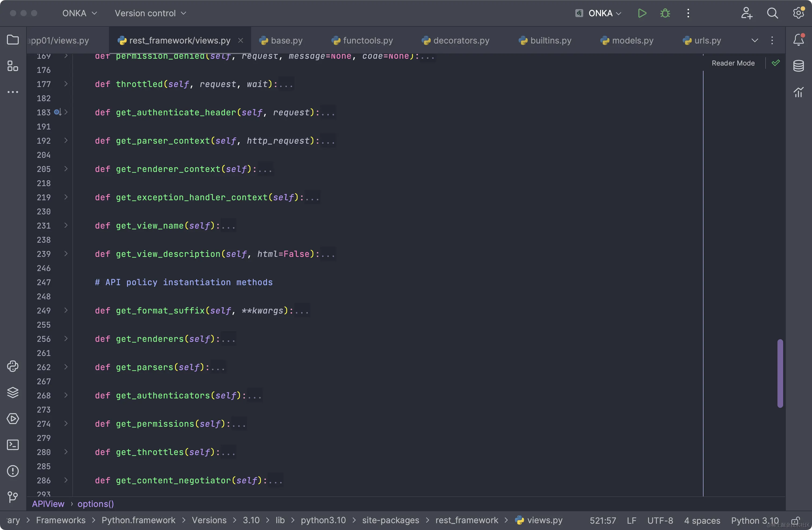The width and height of the screenshot is (812, 530).
Task: Open the Git version control icon
Action: tap(13, 497)
